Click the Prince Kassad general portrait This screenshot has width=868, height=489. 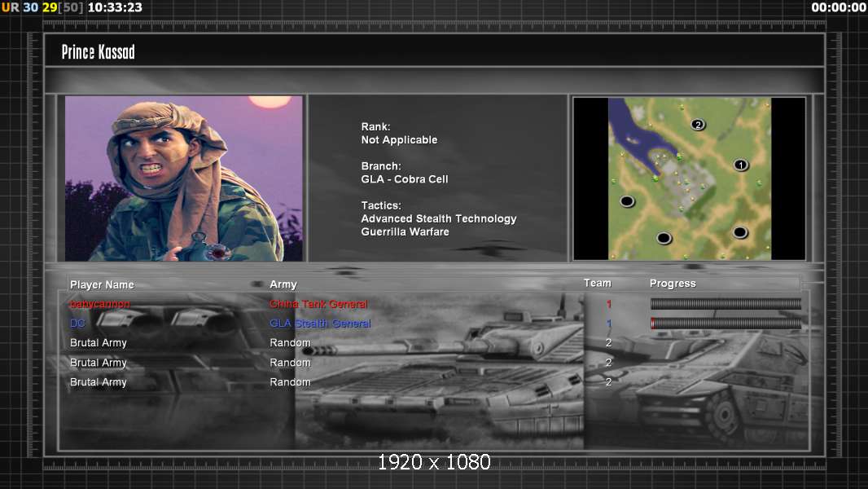[184, 178]
